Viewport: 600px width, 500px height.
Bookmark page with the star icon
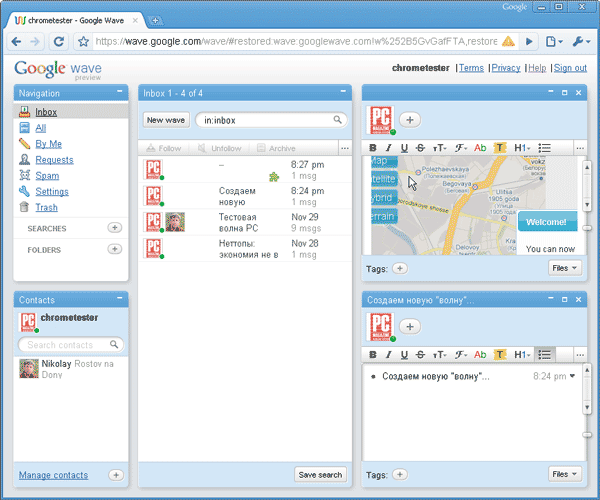coord(83,41)
